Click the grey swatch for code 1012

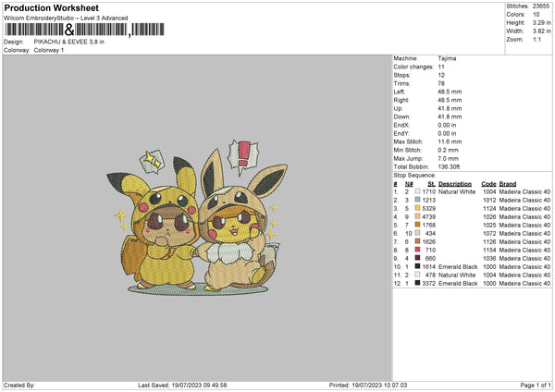[x=418, y=200]
